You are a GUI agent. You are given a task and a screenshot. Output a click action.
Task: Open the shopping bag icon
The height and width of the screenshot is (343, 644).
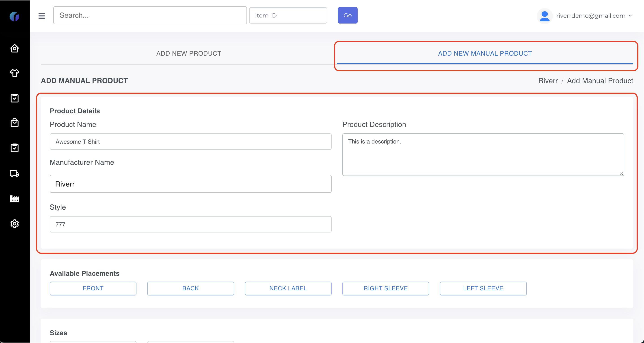15,123
